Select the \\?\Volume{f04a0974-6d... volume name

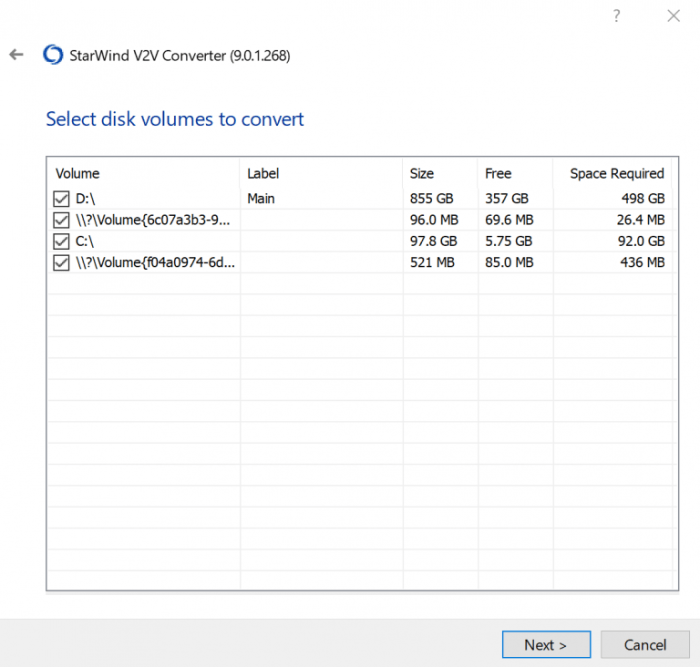(155, 263)
